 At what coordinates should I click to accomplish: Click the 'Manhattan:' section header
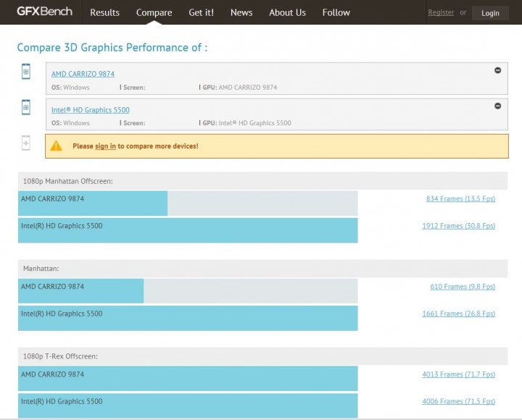pos(262,269)
